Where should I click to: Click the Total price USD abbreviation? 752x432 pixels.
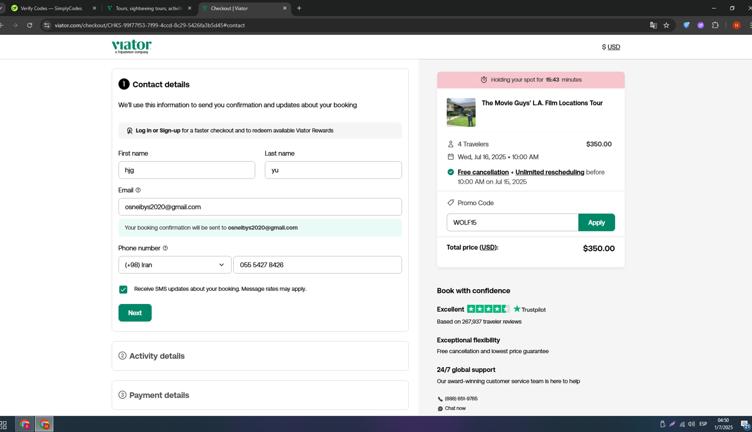488,247
